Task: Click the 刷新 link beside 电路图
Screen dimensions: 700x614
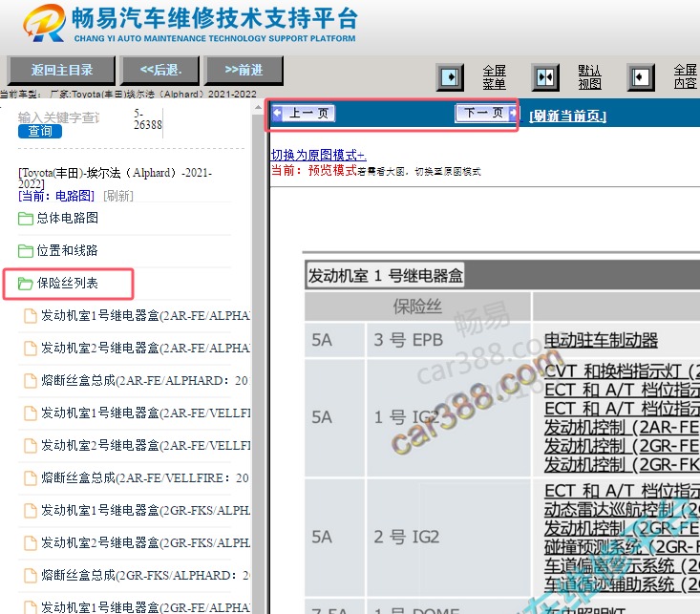Action: pos(118,196)
